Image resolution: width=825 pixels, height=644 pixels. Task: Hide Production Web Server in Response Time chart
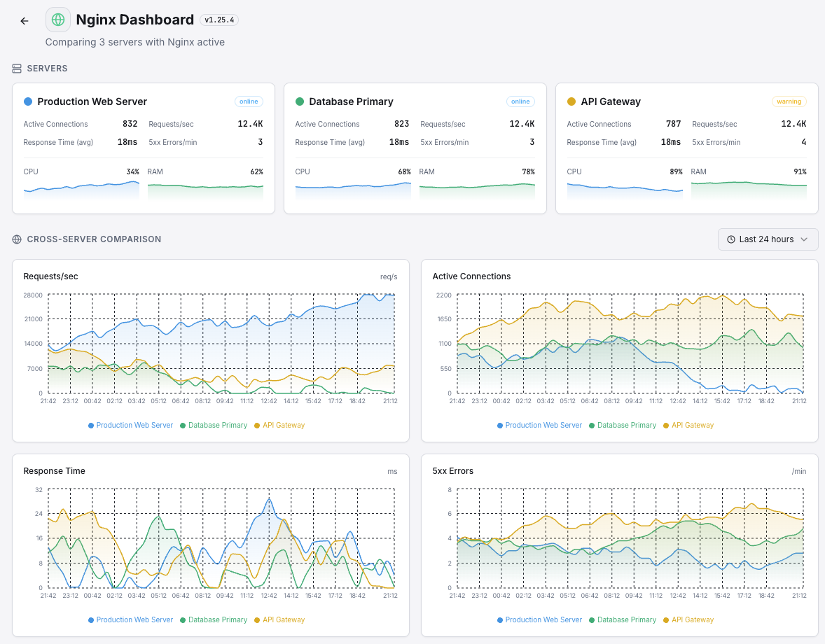pyautogui.click(x=130, y=619)
